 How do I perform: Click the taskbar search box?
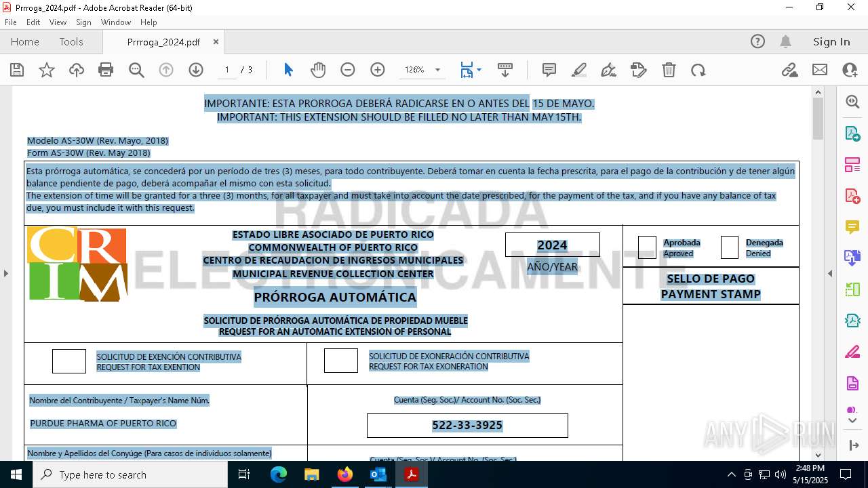[x=130, y=474]
